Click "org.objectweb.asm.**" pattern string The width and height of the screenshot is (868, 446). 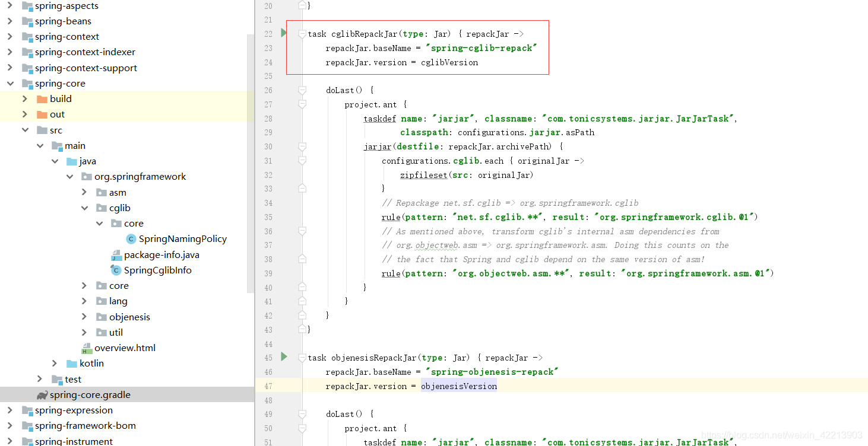[x=511, y=273]
